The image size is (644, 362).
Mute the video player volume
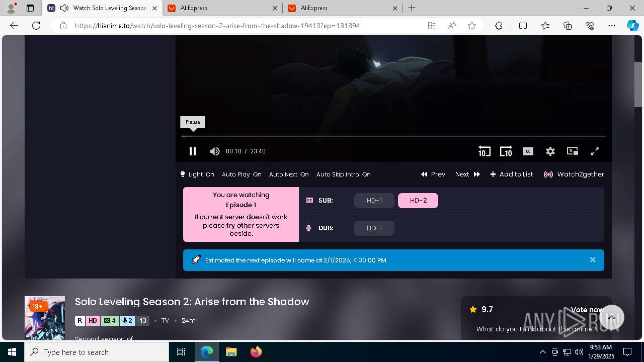click(215, 151)
